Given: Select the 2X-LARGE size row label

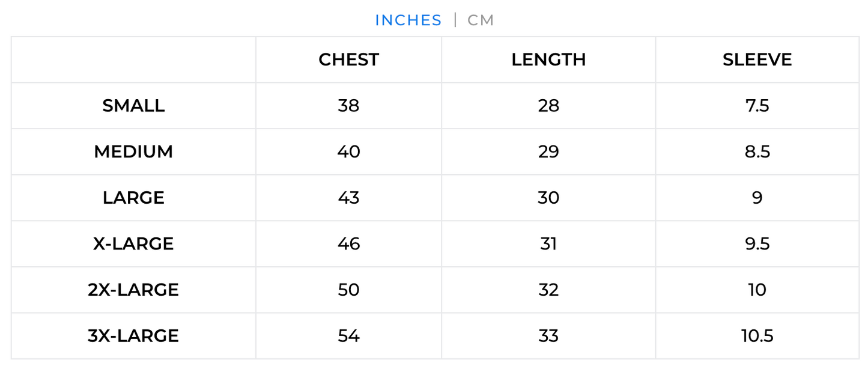Looking at the screenshot, I should pos(133,290).
